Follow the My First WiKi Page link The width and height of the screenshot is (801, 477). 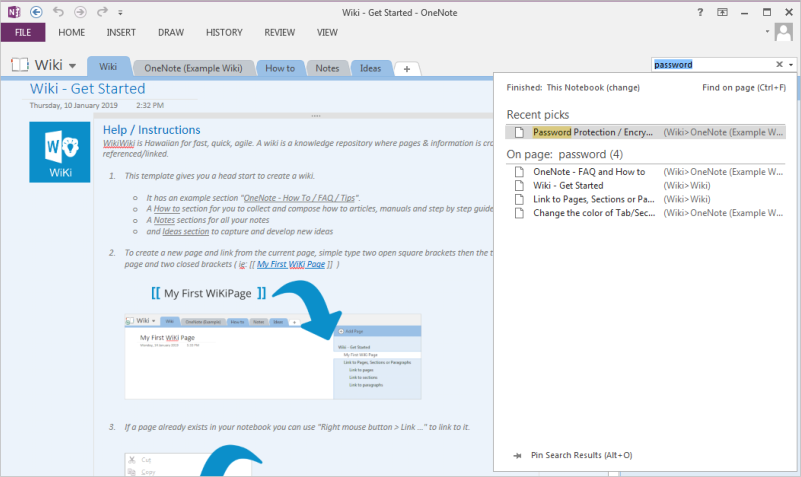(x=291, y=264)
